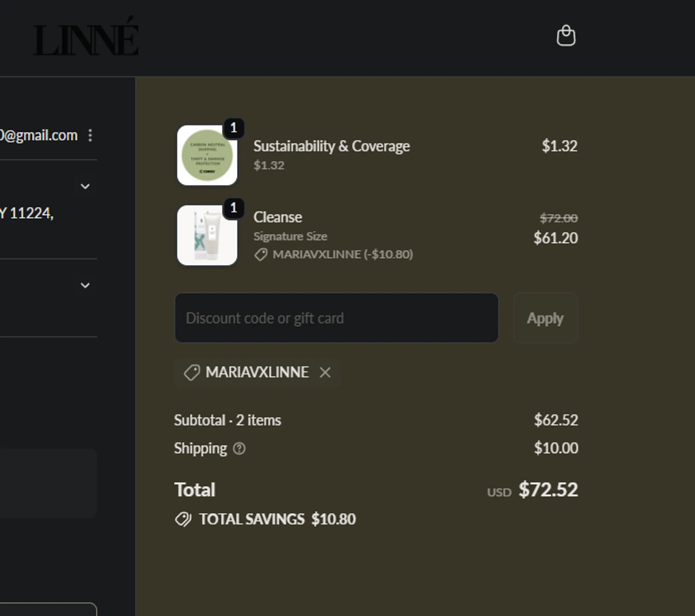Click the Apply discount button
This screenshot has width=695, height=616.
545,318
